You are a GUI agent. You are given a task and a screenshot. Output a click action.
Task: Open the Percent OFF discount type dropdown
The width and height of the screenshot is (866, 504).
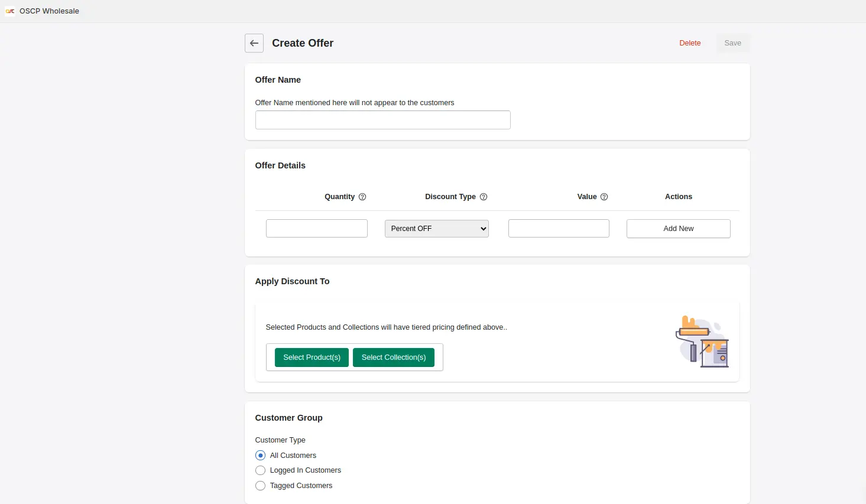click(436, 229)
